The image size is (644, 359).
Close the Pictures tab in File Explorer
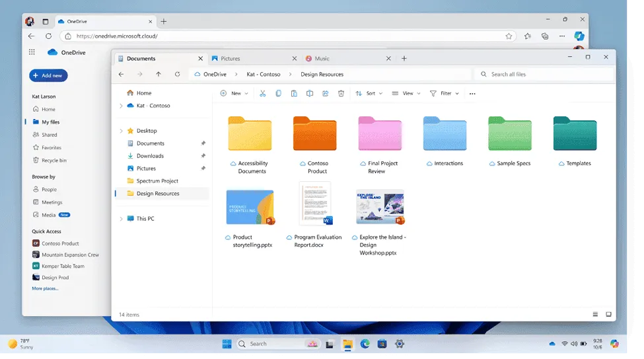tap(295, 58)
